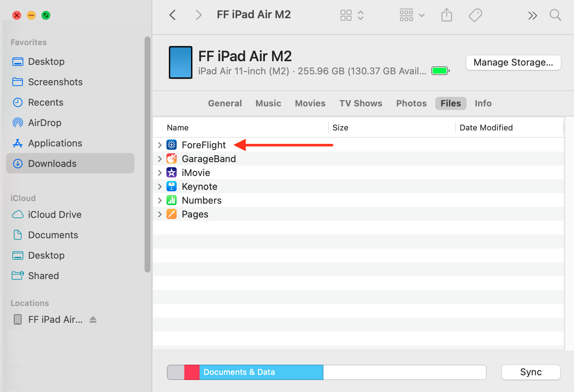Open Downloads in the sidebar
The height and width of the screenshot is (392, 574).
[70, 164]
